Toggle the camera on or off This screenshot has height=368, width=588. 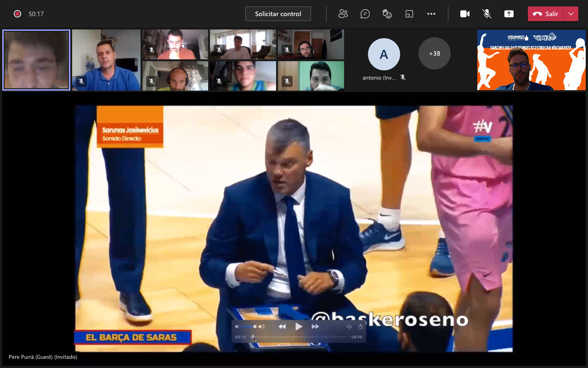tap(465, 14)
